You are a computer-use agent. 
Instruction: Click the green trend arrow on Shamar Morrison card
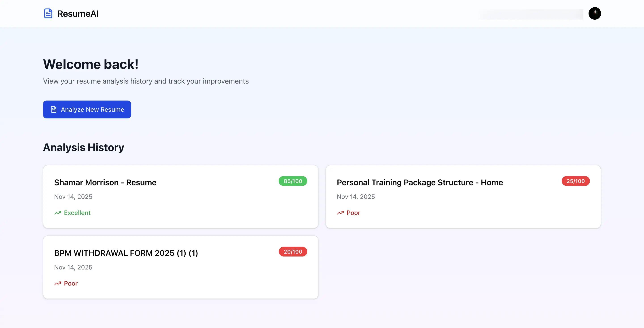click(x=58, y=212)
